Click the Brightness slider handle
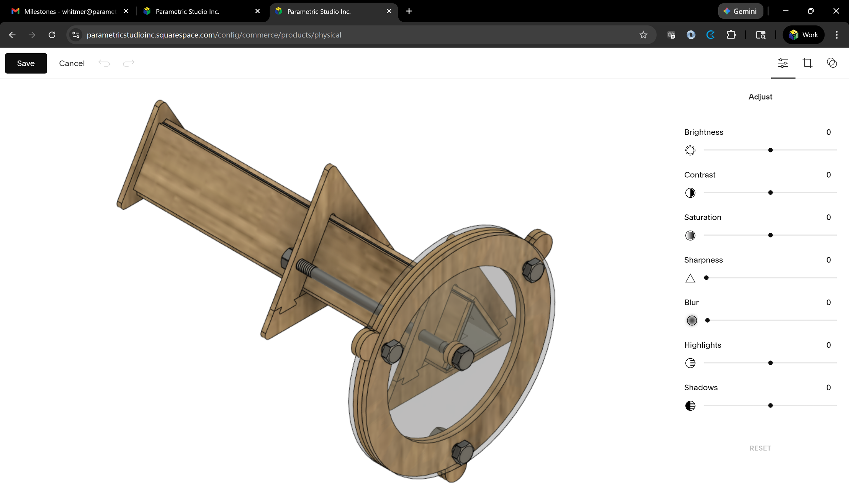Image resolution: width=849 pixels, height=504 pixels. [x=770, y=150]
